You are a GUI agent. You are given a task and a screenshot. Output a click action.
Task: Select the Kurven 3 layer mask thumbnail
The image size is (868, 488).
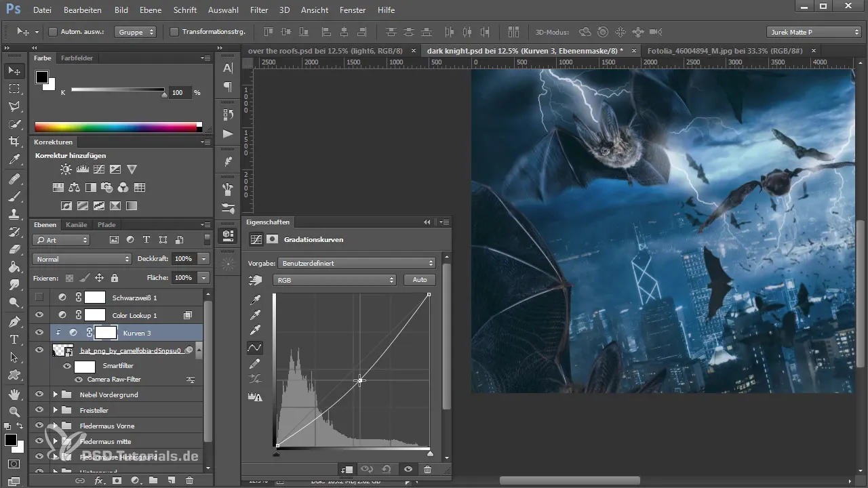coord(106,333)
